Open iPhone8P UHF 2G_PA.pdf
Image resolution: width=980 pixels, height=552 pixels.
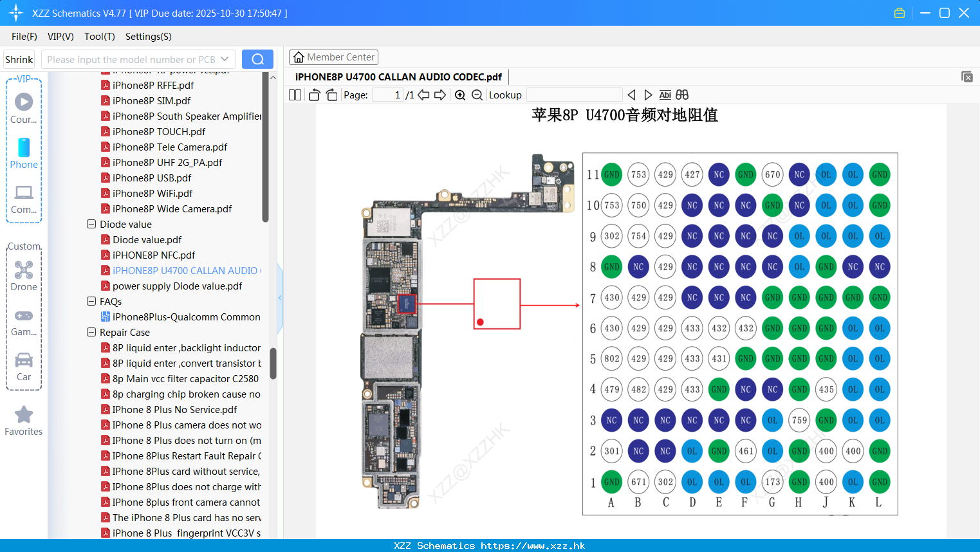click(x=167, y=162)
